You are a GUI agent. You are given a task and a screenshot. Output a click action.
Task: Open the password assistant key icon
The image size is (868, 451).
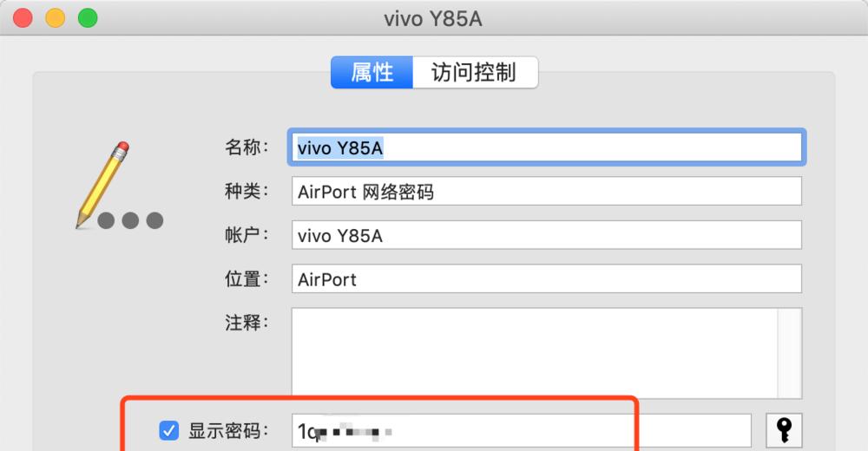coord(784,430)
